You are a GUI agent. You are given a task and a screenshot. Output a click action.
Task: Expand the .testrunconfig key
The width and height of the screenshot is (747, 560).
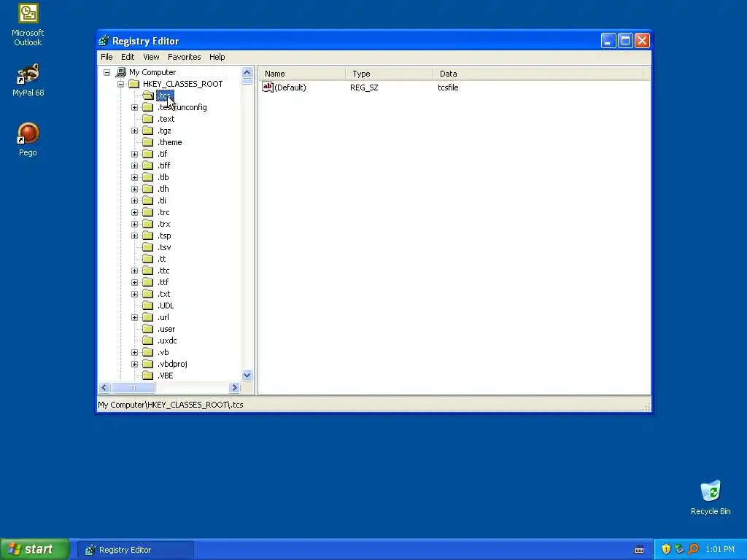(134, 107)
